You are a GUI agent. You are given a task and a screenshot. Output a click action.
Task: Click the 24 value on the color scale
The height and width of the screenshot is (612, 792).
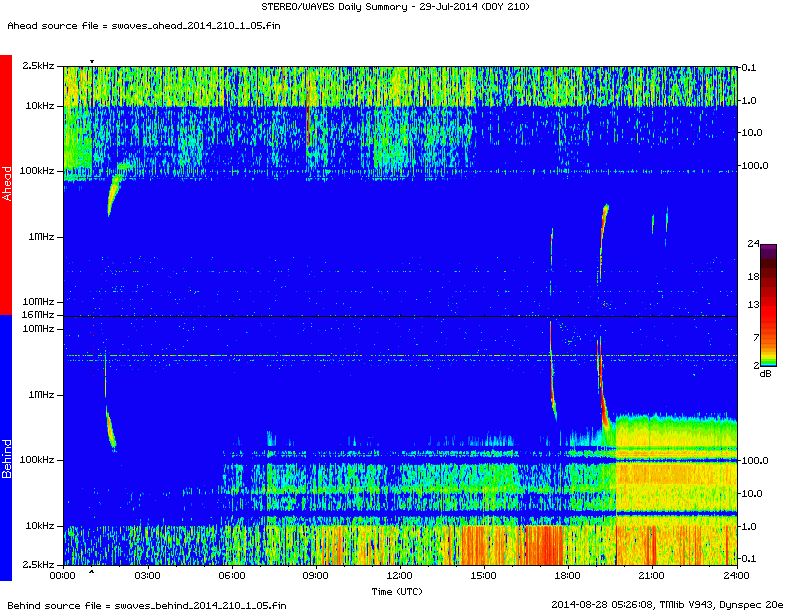pyautogui.click(x=753, y=244)
